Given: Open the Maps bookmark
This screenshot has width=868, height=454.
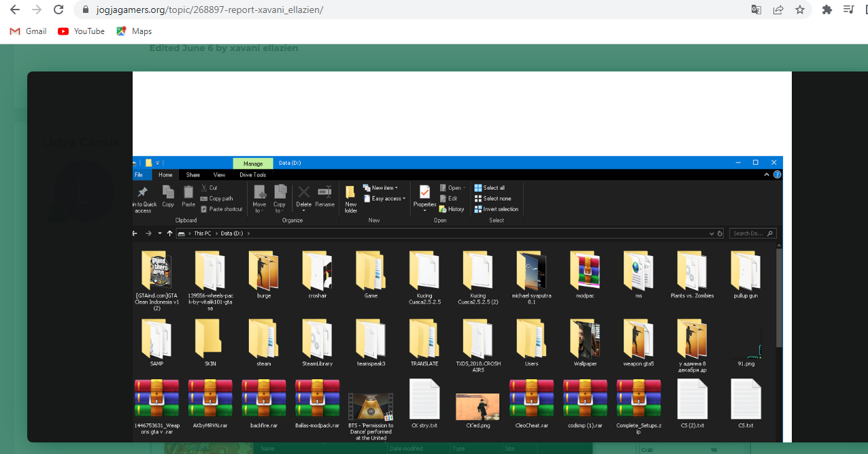Looking at the screenshot, I should (x=134, y=31).
